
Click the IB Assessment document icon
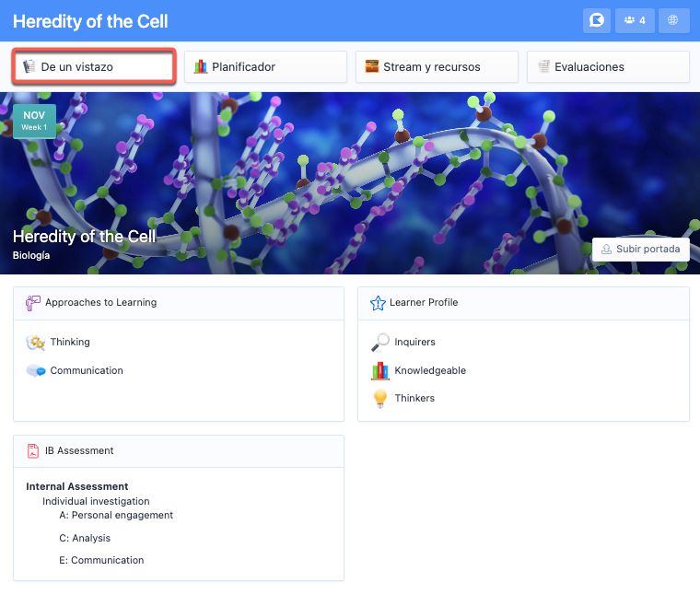[x=33, y=450]
